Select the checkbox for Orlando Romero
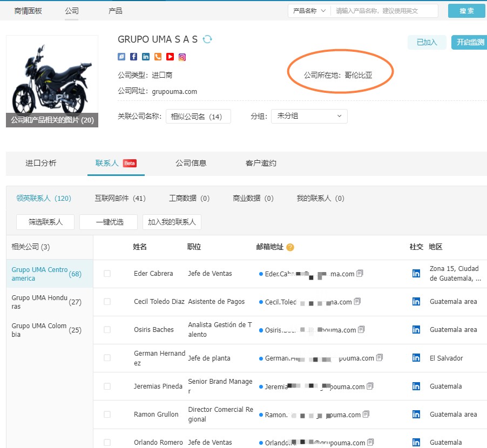 click(x=107, y=443)
